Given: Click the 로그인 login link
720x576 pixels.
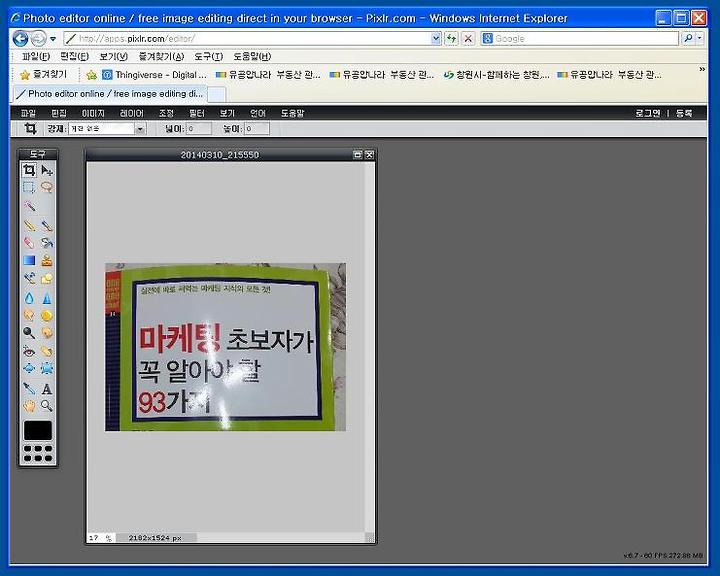Looking at the screenshot, I should click(x=648, y=113).
